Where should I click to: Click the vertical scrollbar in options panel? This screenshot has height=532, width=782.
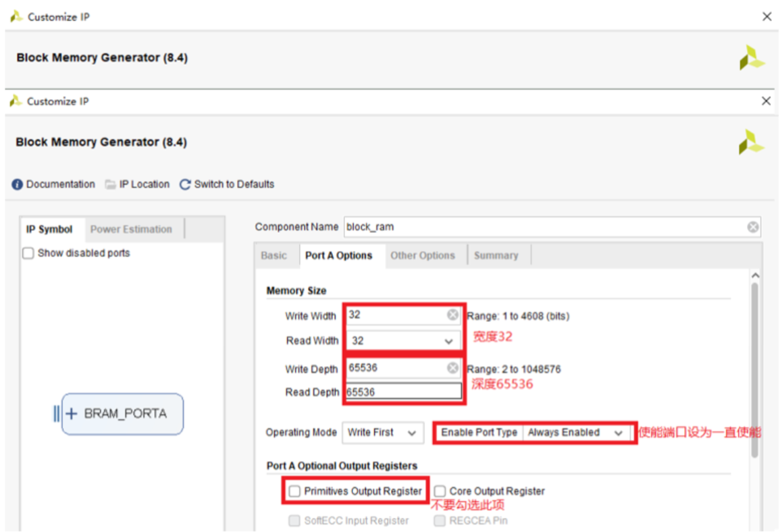pyautogui.click(x=755, y=365)
